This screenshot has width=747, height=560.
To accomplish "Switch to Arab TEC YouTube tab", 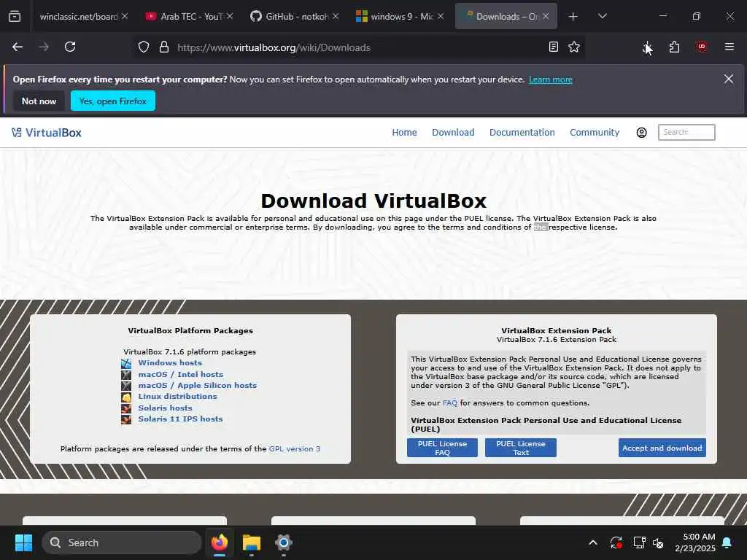I will [185, 17].
